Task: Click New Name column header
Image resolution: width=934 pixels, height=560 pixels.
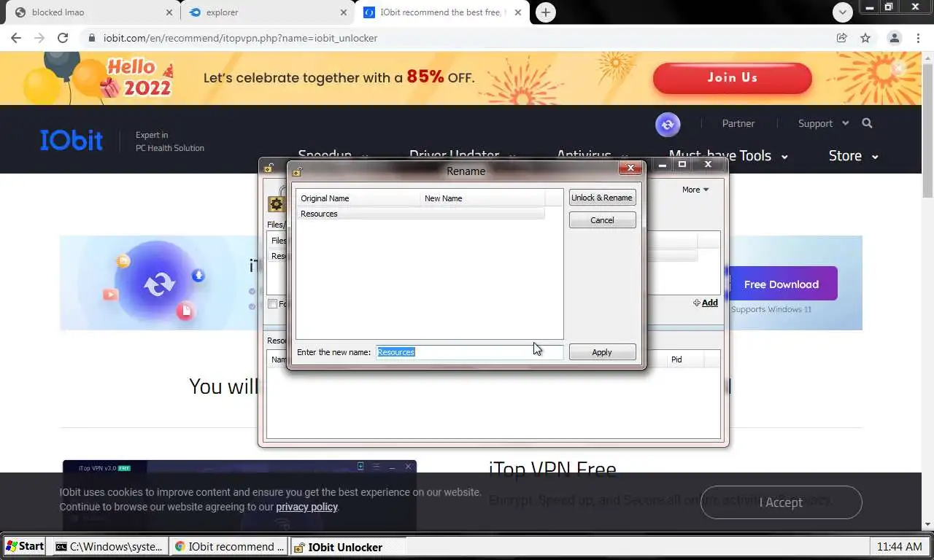Action: [x=482, y=198]
